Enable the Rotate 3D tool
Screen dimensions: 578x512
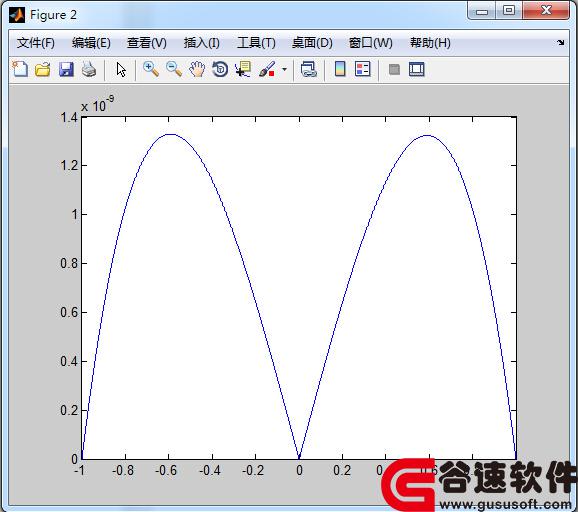tap(220, 69)
